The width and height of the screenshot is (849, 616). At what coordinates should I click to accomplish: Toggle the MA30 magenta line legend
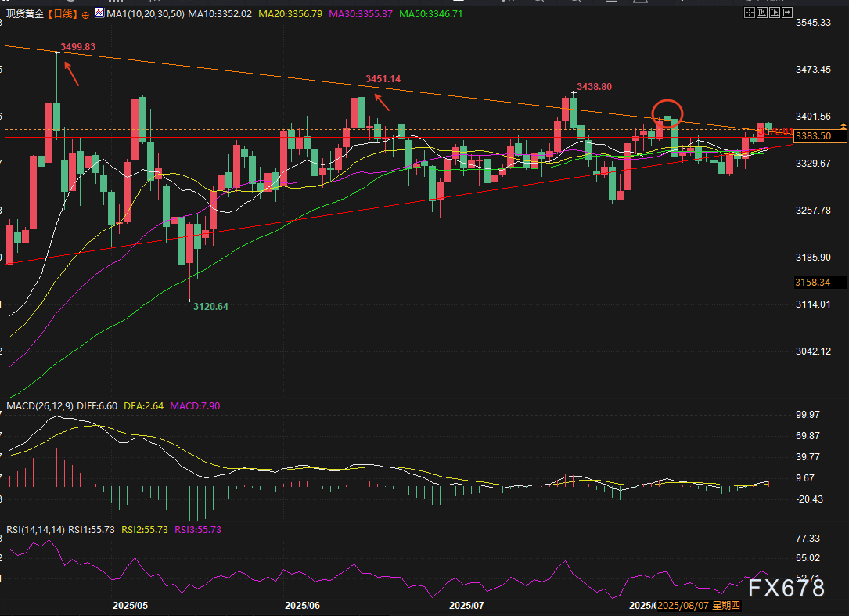(360, 13)
